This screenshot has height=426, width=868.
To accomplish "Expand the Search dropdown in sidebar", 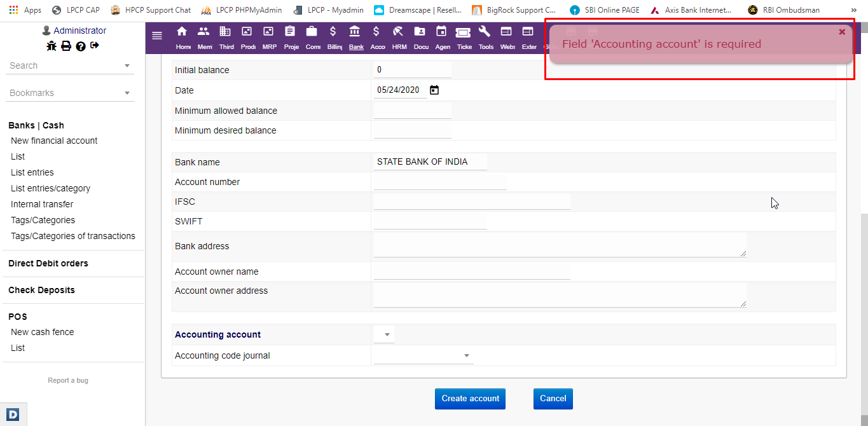I will coord(127,65).
